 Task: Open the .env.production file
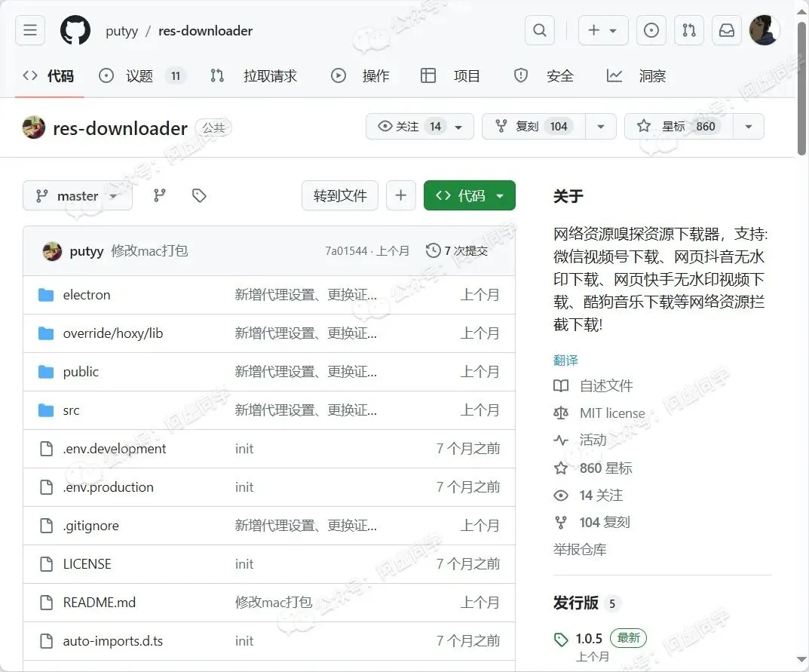pyautogui.click(x=109, y=487)
